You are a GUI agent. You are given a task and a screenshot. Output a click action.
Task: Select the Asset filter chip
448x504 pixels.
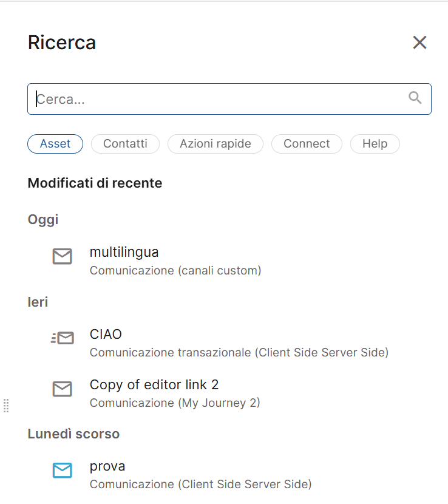[55, 144]
